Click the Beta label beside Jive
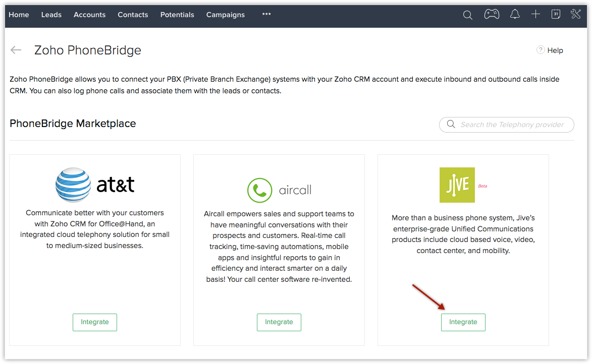Viewport: 592px width, 364px height. click(x=482, y=186)
